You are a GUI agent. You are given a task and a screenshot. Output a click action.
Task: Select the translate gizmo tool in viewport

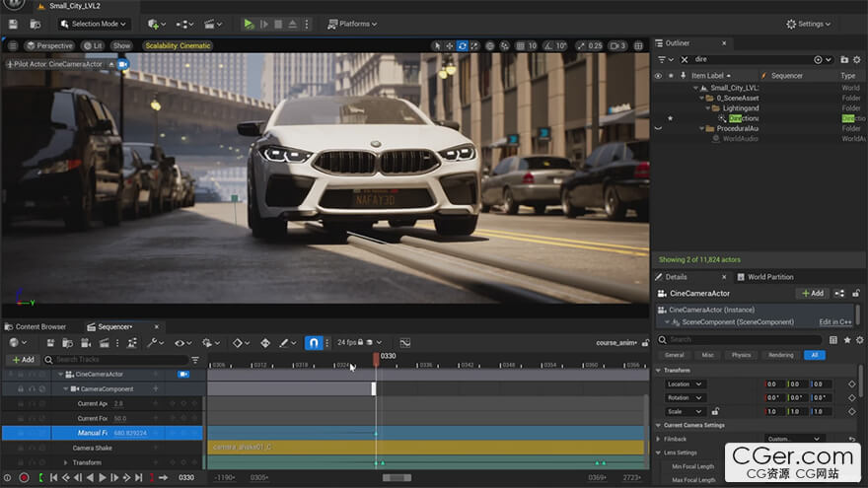point(449,45)
